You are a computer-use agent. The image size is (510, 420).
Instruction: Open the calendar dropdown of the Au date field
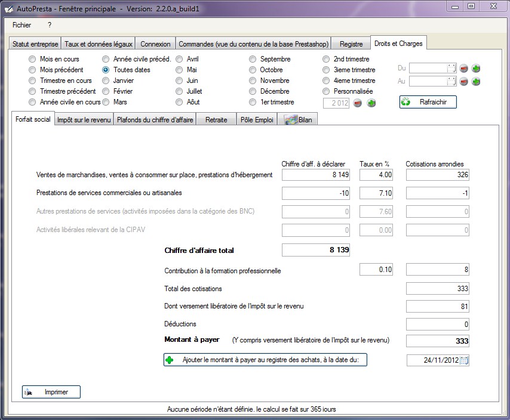[x=451, y=82]
